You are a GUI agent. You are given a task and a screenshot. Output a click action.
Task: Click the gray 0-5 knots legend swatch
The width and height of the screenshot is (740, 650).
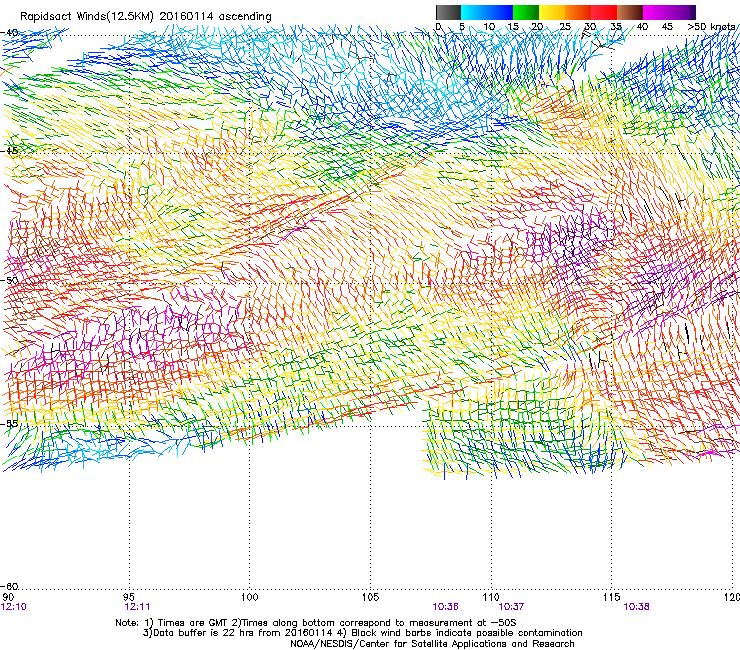[449, 12]
